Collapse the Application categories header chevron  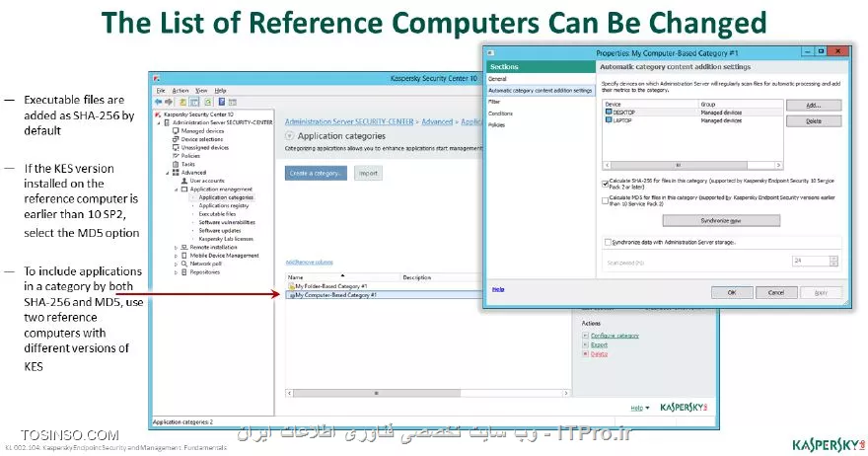click(289, 136)
